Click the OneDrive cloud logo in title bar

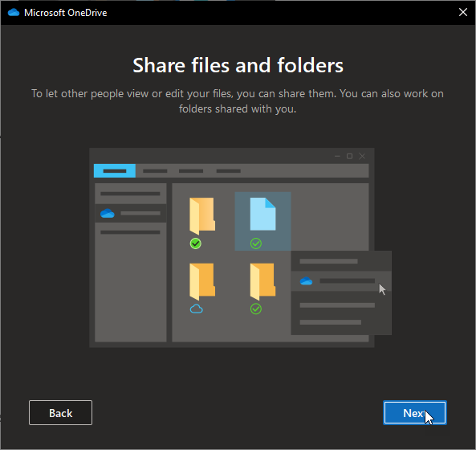click(14, 13)
